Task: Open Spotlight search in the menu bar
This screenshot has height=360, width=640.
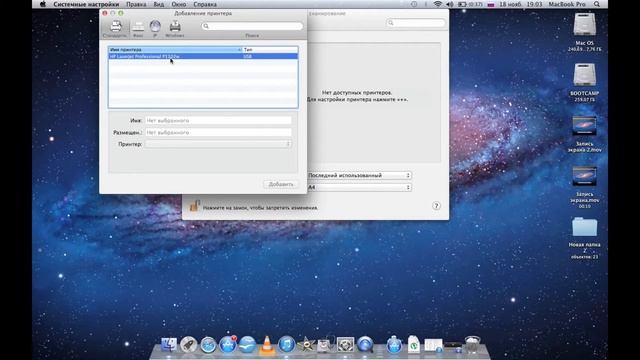Action: (597, 4)
